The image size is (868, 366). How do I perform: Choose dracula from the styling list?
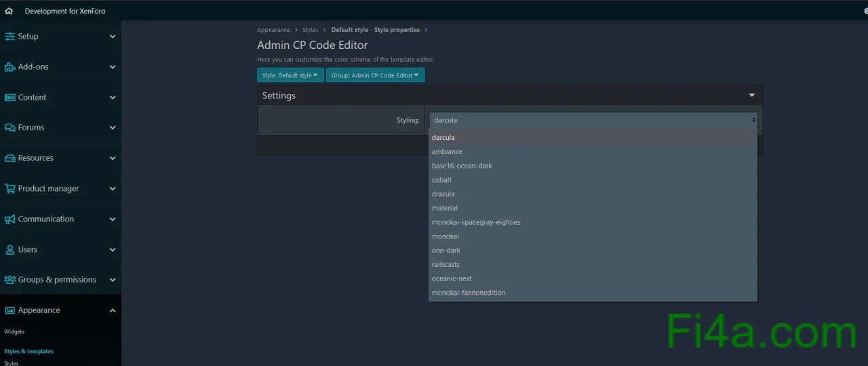(x=443, y=194)
